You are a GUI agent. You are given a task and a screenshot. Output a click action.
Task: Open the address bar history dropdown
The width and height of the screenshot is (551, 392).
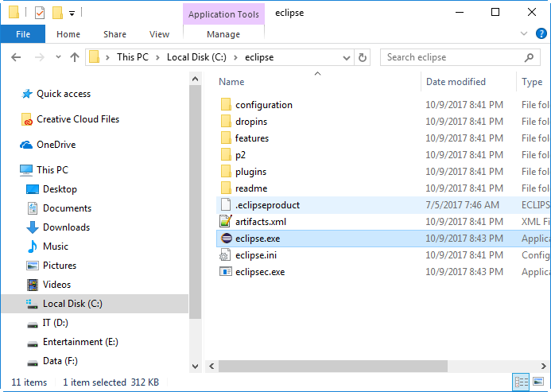[347, 57]
